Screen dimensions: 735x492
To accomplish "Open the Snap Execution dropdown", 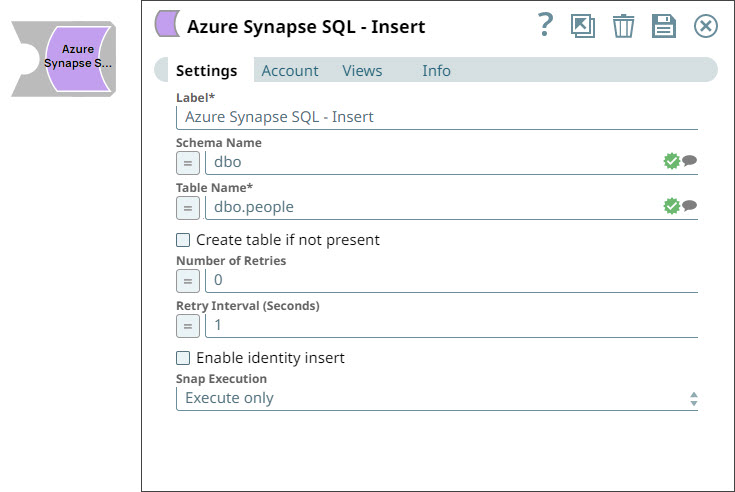I will click(437, 398).
